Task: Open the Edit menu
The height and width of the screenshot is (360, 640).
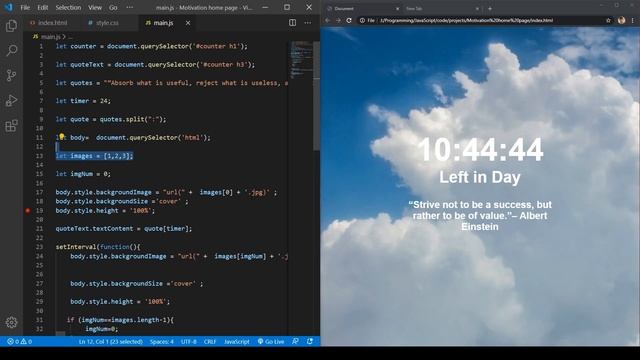Action: click(x=42, y=7)
